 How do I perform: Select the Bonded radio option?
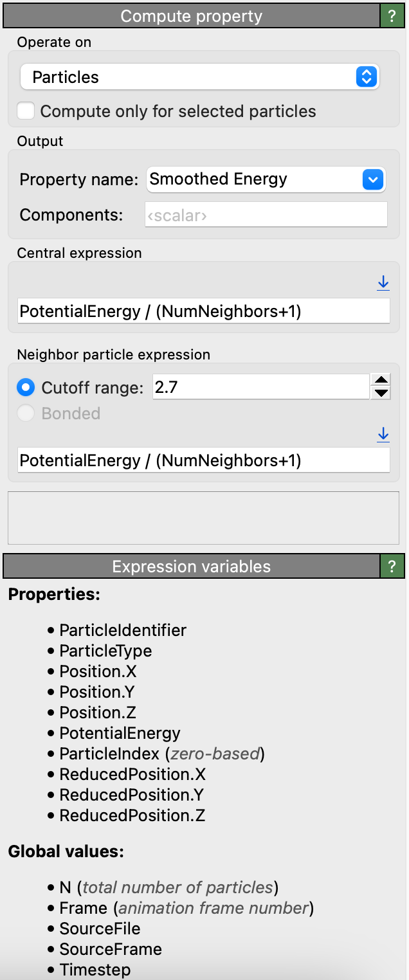click(x=26, y=413)
